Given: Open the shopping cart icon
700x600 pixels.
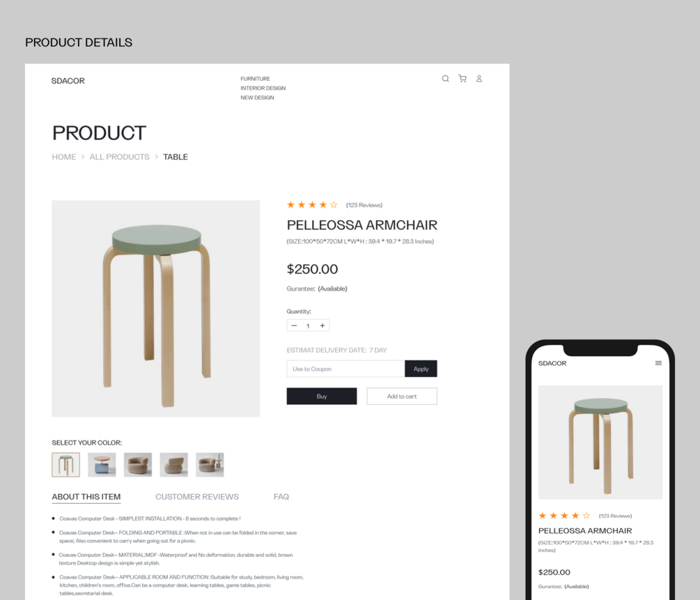Looking at the screenshot, I should pyautogui.click(x=462, y=79).
